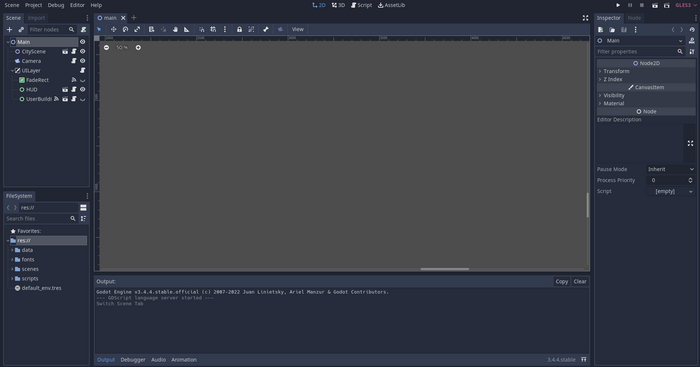This screenshot has width=700, height=367.
Task: Open the Project menu
Action: 33,5
